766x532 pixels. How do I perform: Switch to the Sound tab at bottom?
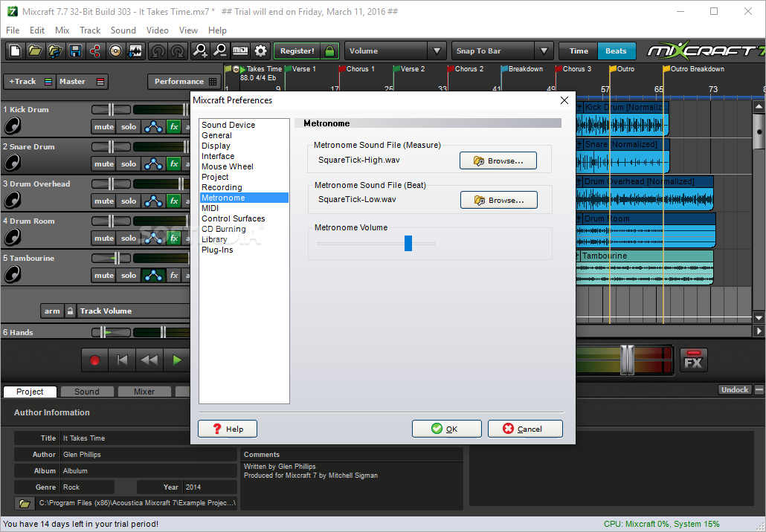click(x=86, y=392)
